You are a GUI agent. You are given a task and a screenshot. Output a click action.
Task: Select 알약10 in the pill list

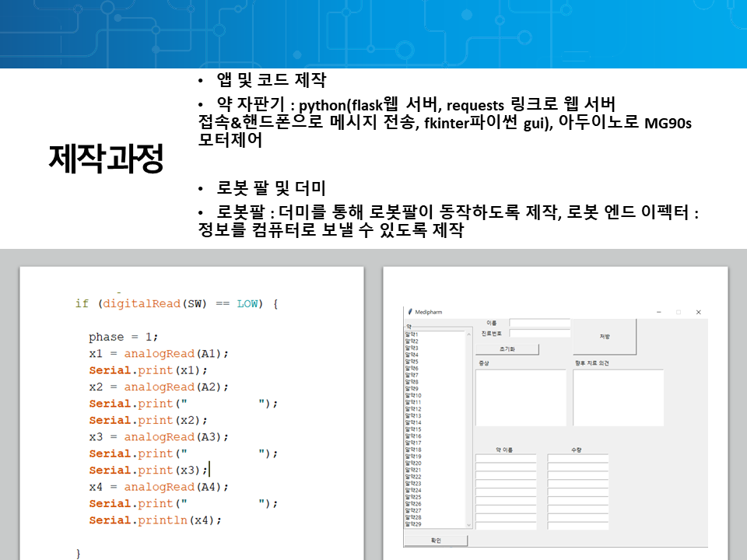[x=413, y=395]
